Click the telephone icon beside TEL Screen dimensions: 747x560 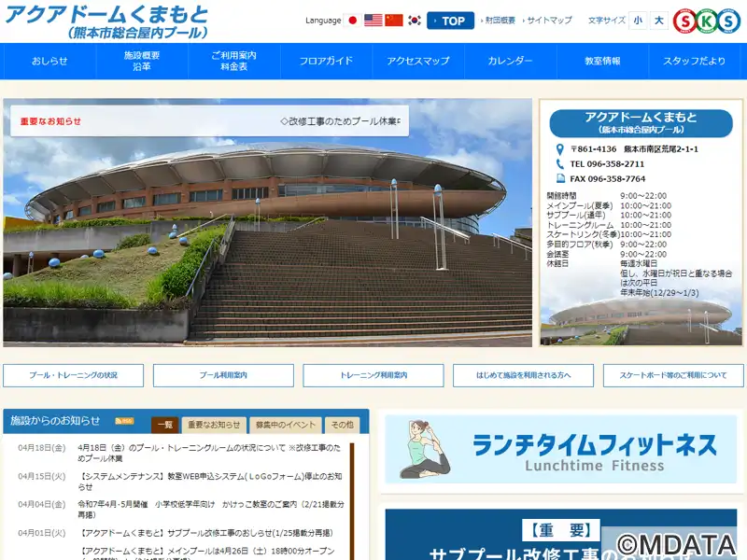point(559,164)
